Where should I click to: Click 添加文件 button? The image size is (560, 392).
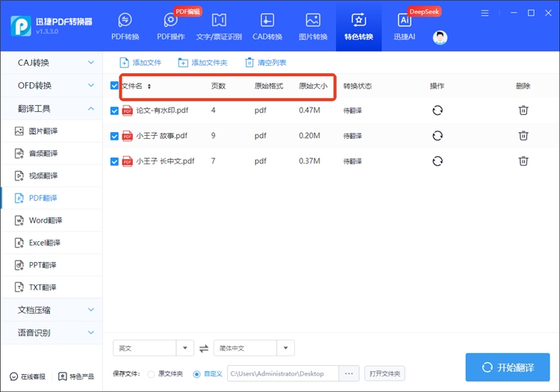[x=140, y=63]
